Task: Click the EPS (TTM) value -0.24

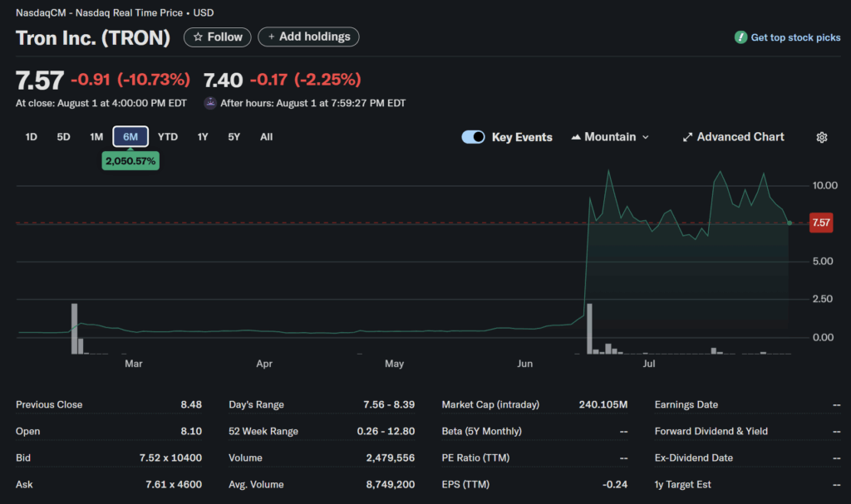Action: tap(615, 484)
